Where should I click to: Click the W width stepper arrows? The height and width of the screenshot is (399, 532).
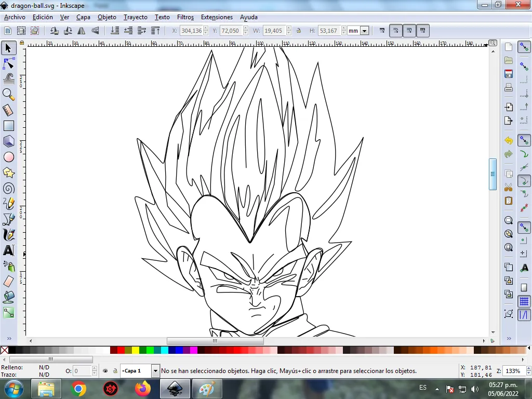coord(289,31)
